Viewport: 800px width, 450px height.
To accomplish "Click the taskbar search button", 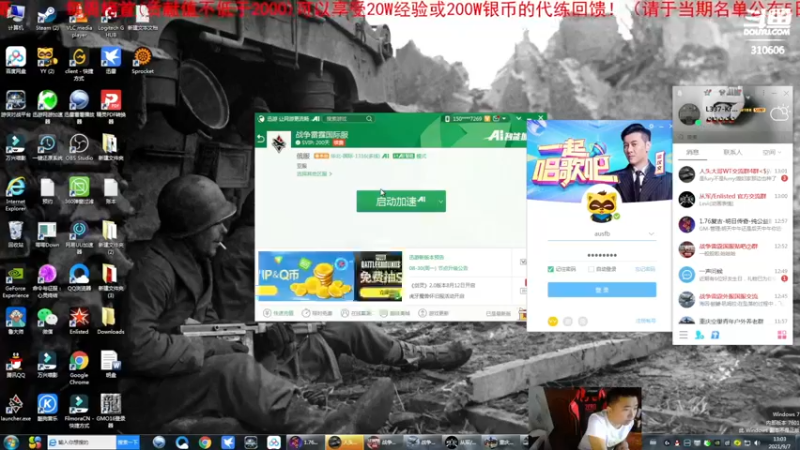I will (x=128, y=442).
